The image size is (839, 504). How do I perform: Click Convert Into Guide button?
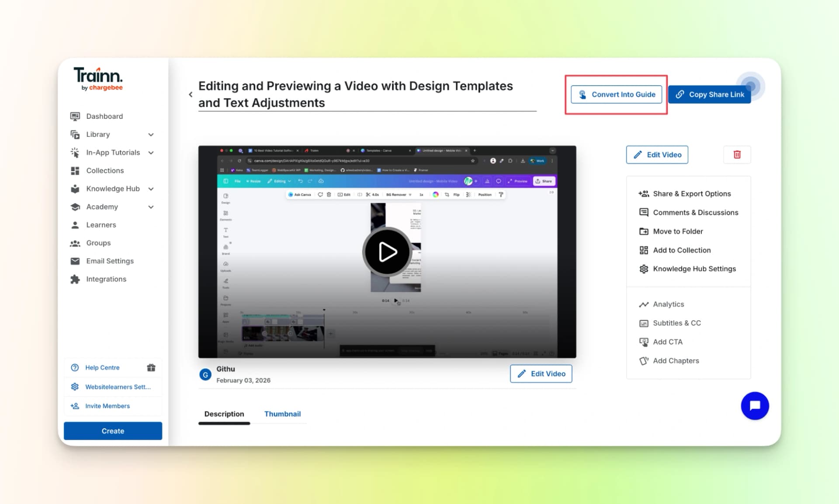pyautogui.click(x=616, y=94)
